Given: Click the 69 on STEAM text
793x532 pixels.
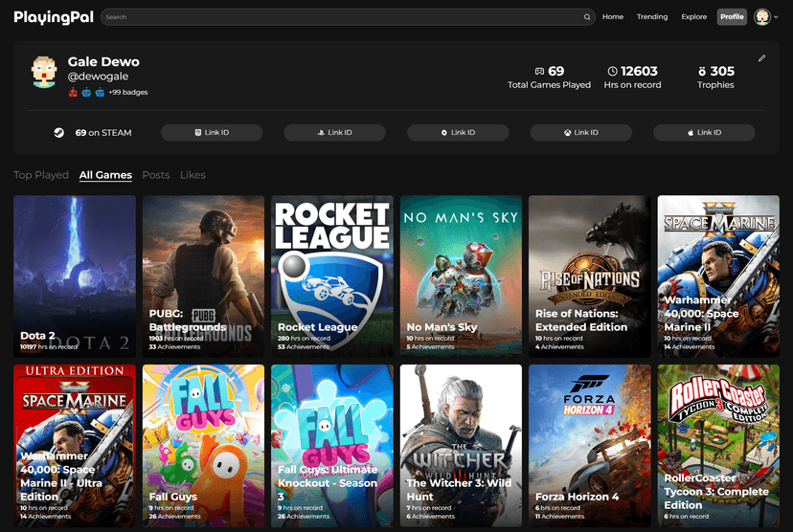Looking at the screenshot, I should 103,132.
